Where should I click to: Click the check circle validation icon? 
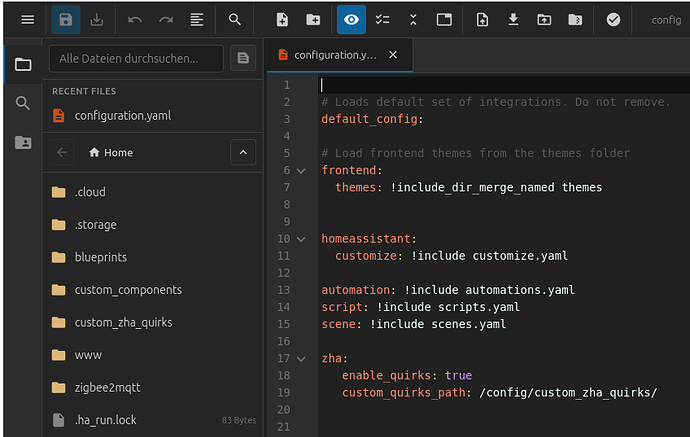click(613, 20)
